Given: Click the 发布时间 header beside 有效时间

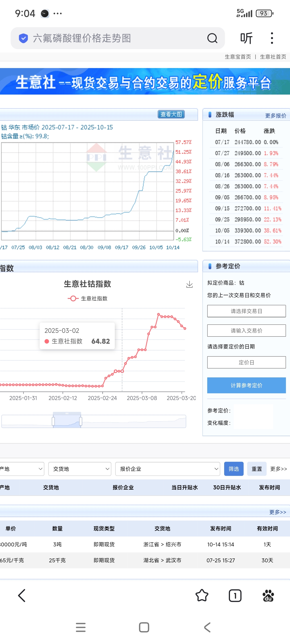Looking at the screenshot, I should point(221,528).
